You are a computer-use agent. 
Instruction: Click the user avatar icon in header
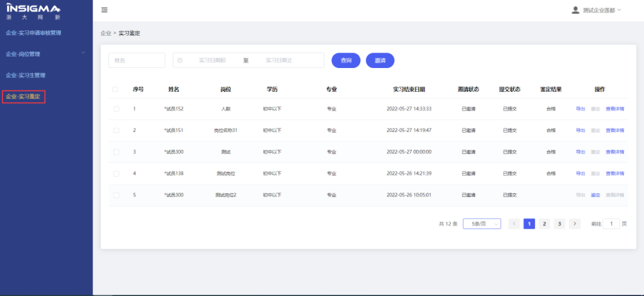575,10
